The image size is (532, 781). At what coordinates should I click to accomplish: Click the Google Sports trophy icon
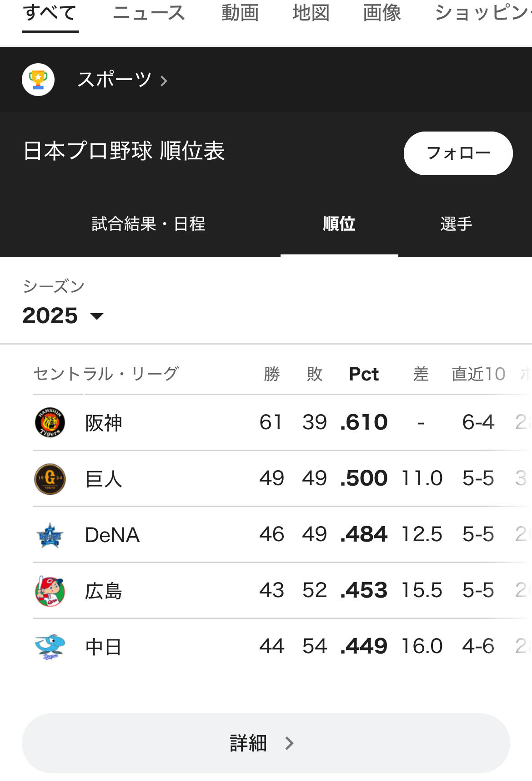tap(38, 80)
